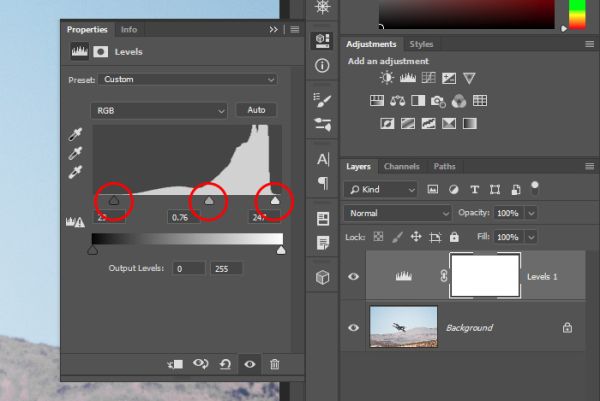Open the Properties panel menu

pos(295,29)
